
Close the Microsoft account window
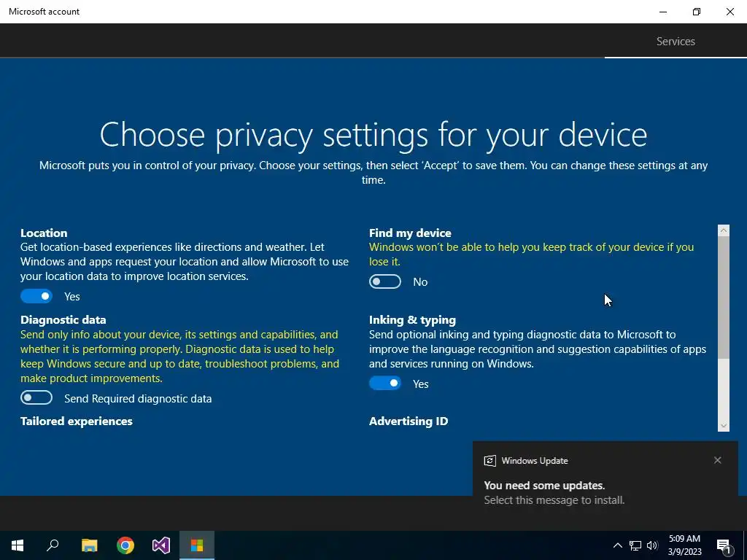(729, 12)
